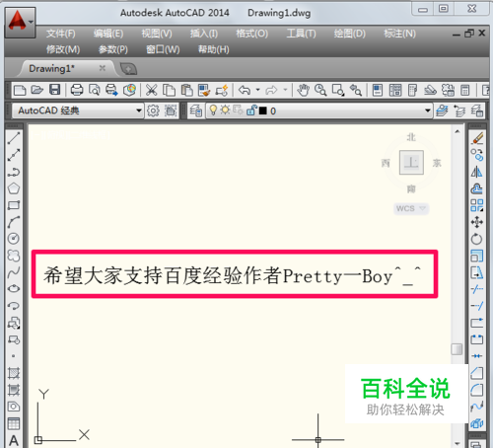Open Layer Properties Manager icon
The height and width of the screenshot is (448, 493).
[x=196, y=111]
